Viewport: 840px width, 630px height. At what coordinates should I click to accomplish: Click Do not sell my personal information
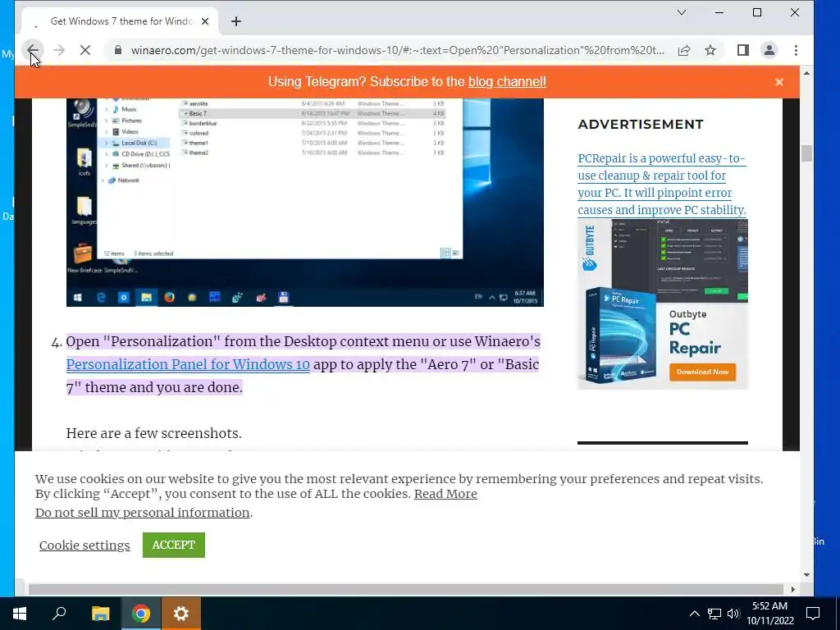click(143, 513)
